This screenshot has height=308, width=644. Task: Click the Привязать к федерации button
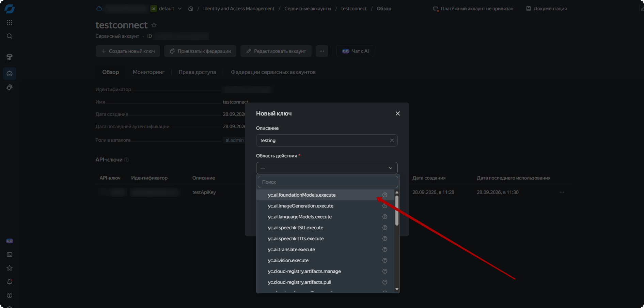tap(200, 51)
